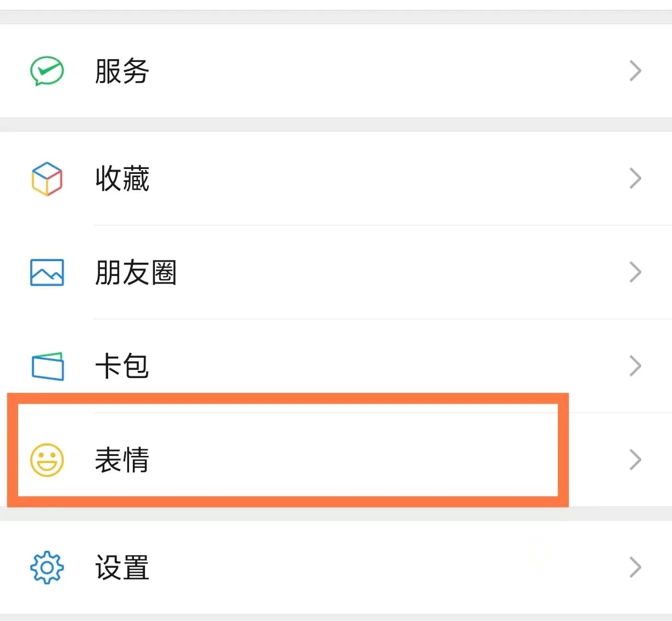
Task: Tap the blue gear settings icon
Action: point(47,567)
